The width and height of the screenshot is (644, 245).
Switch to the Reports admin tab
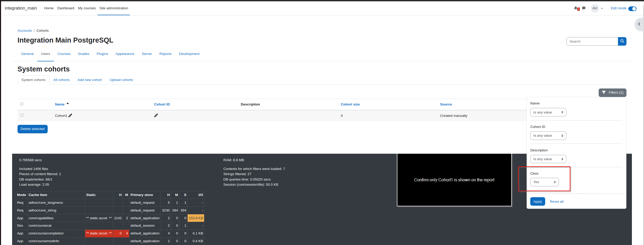tap(165, 54)
